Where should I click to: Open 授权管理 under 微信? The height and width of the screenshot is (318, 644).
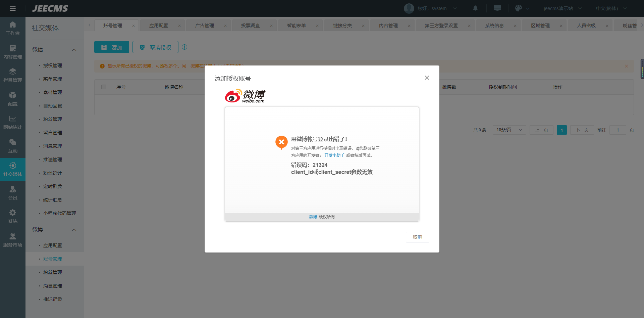[x=53, y=65]
